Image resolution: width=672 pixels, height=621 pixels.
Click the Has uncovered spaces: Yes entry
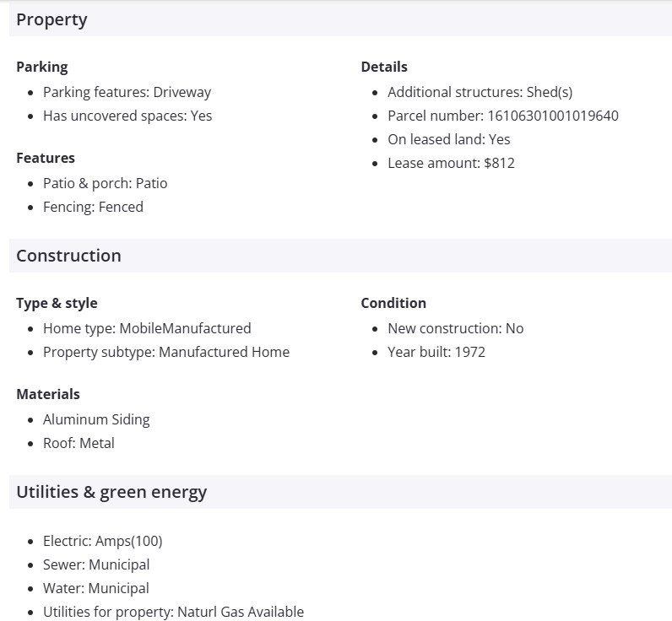pyautogui.click(x=127, y=116)
